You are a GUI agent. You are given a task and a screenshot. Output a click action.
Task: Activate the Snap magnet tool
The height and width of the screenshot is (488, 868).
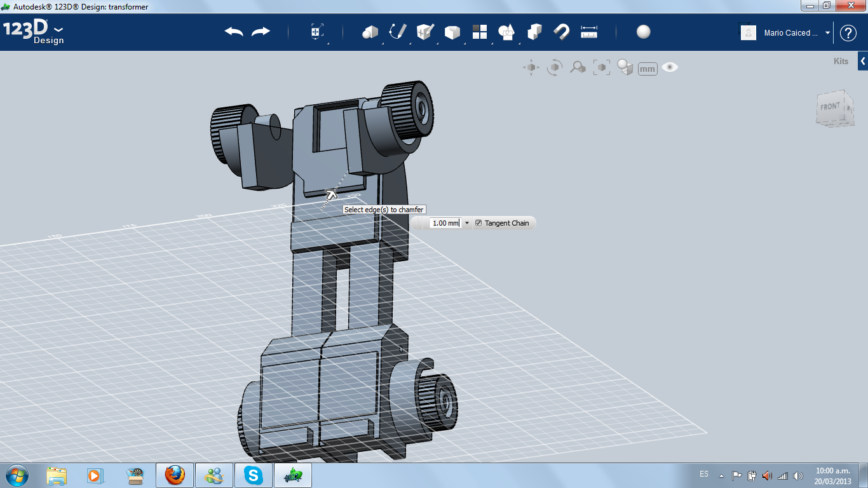point(561,32)
